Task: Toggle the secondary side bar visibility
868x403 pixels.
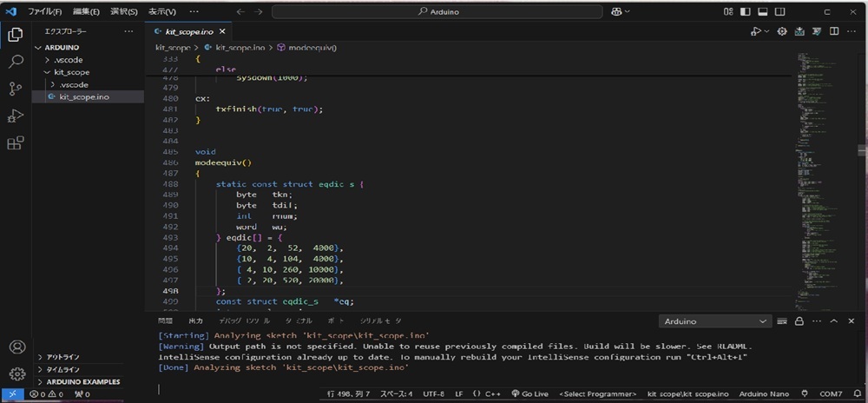Action: click(x=782, y=12)
